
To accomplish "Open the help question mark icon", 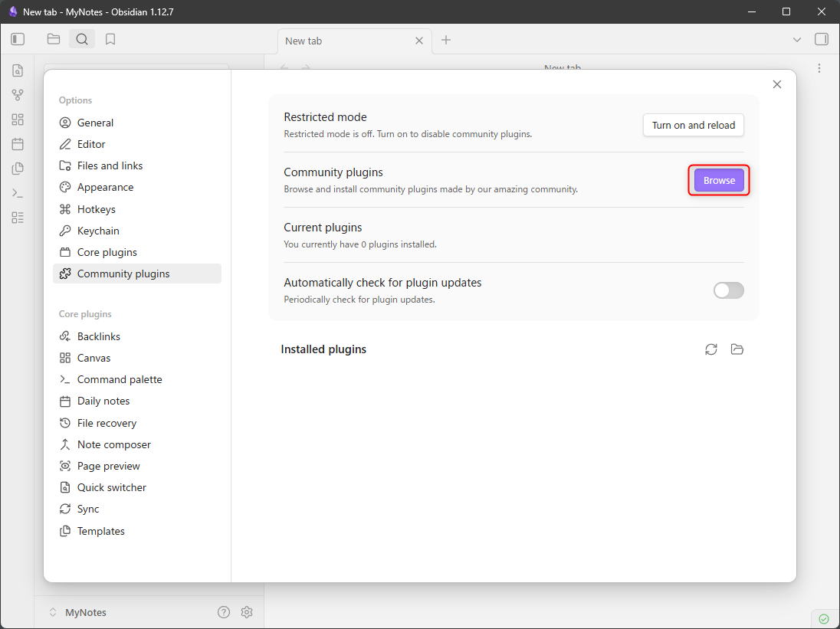I will click(224, 612).
